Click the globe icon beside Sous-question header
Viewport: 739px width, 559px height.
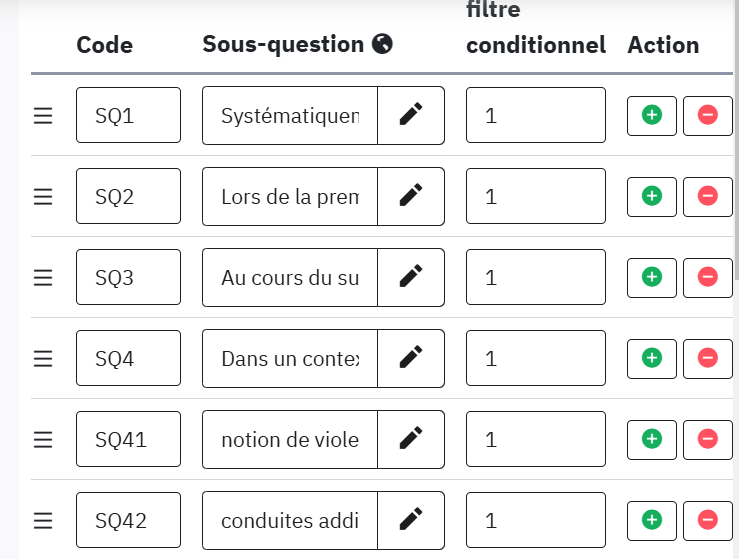tap(382, 44)
